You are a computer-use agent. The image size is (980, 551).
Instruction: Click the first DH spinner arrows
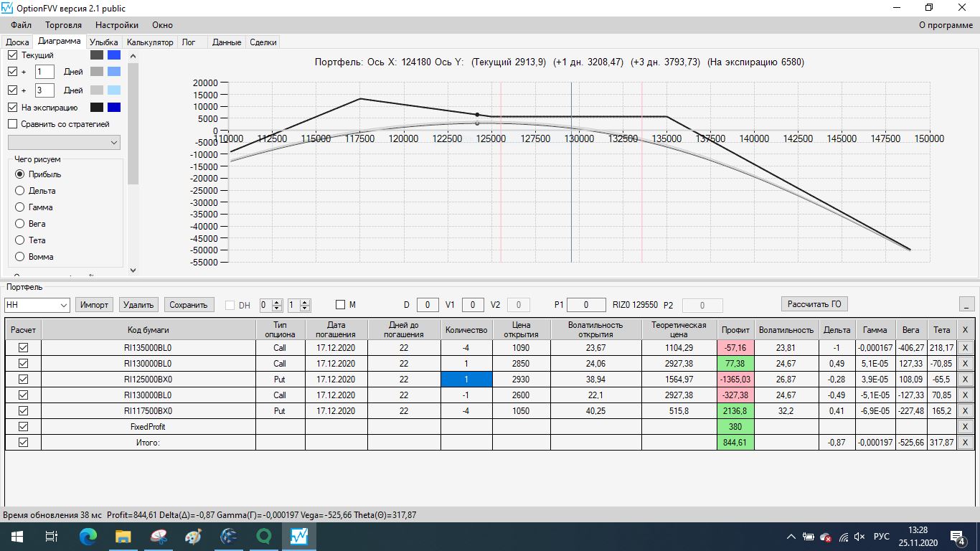[x=278, y=305]
